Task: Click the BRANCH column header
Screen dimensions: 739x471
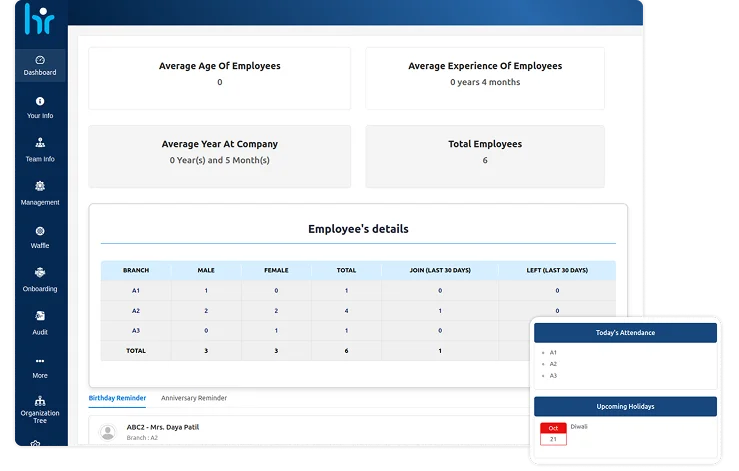Action: pyautogui.click(x=136, y=270)
